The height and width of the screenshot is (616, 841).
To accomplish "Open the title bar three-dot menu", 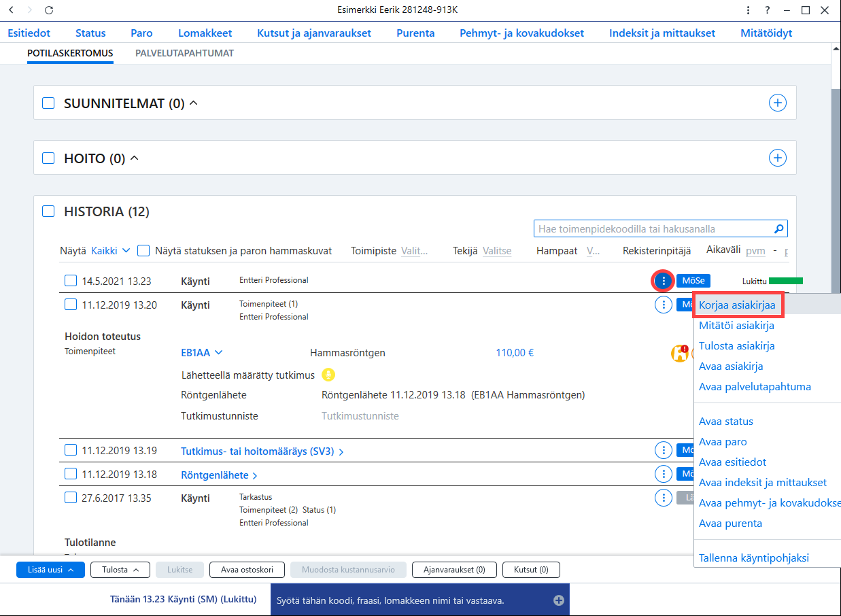I will [749, 10].
